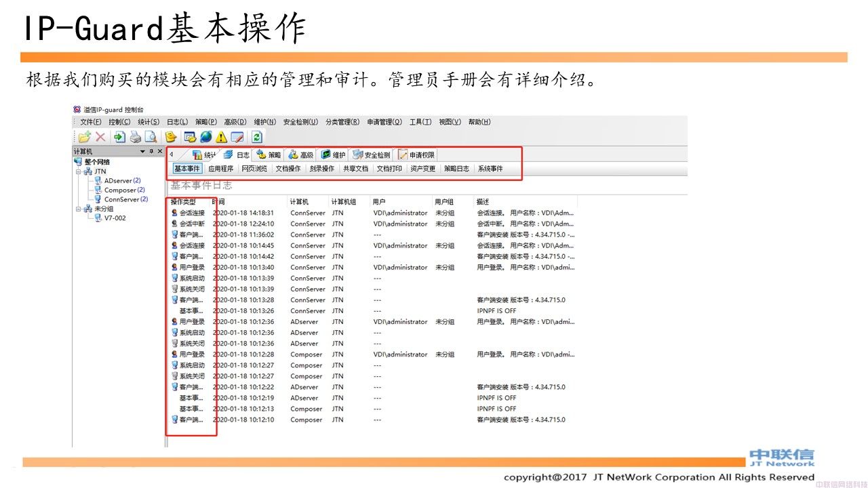868x488 pixels.
Task: Select the 基本事件 log sub-tab
Action: pyautogui.click(x=187, y=169)
